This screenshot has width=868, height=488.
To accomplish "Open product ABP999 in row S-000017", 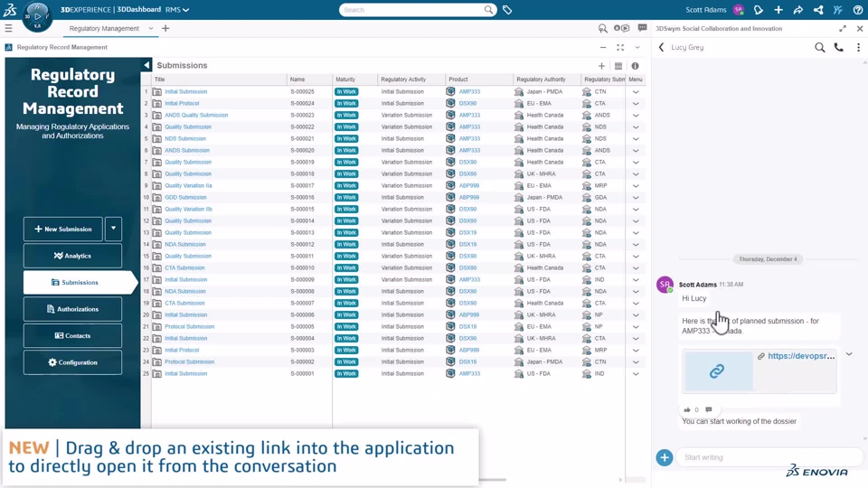I will (x=469, y=186).
